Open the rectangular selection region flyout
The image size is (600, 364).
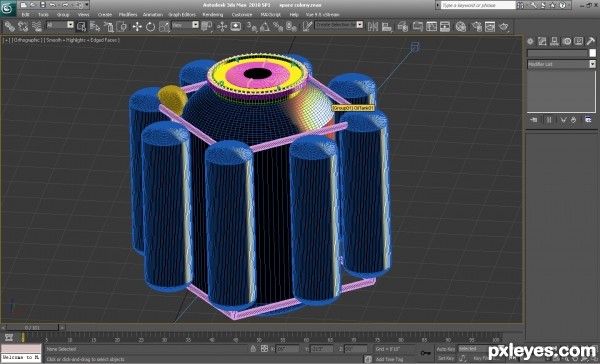108,26
